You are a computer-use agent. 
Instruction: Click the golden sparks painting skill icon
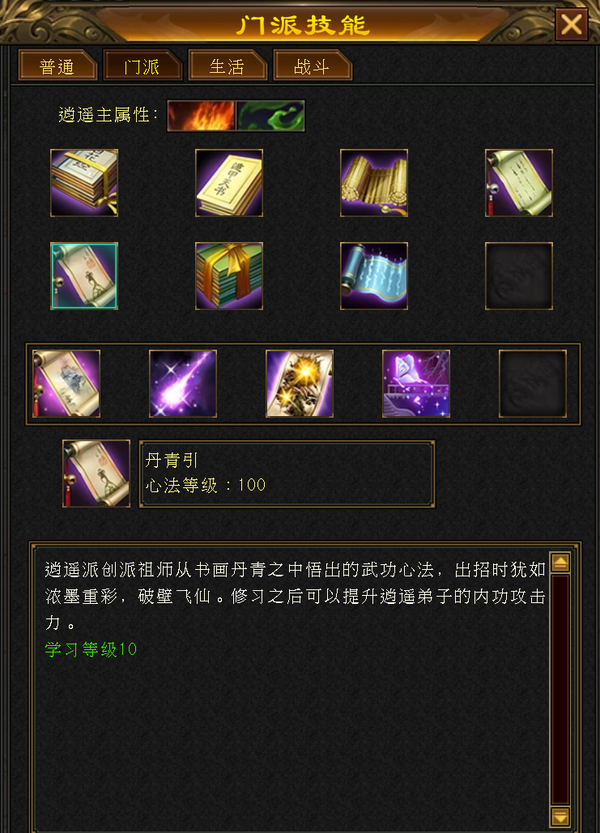click(x=300, y=384)
